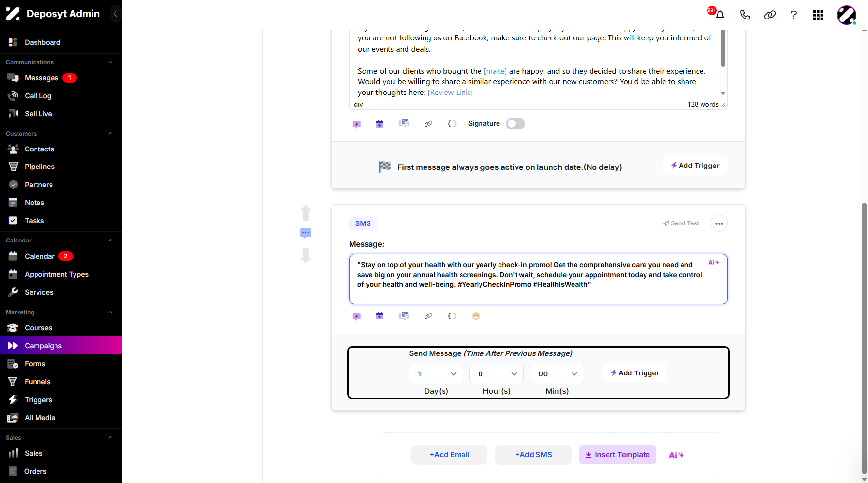The image size is (868, 483).
Task: Open SMS message options ellipsis menu
Action: (x=719, y=223)
